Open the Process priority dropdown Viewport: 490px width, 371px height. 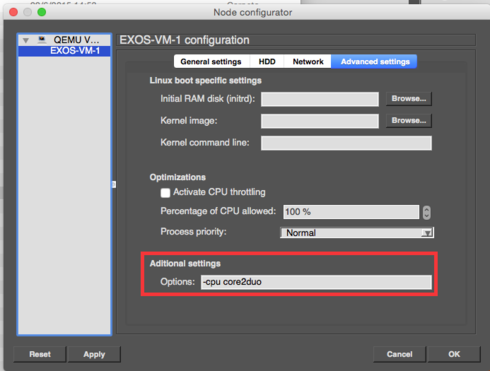point(357,233)
